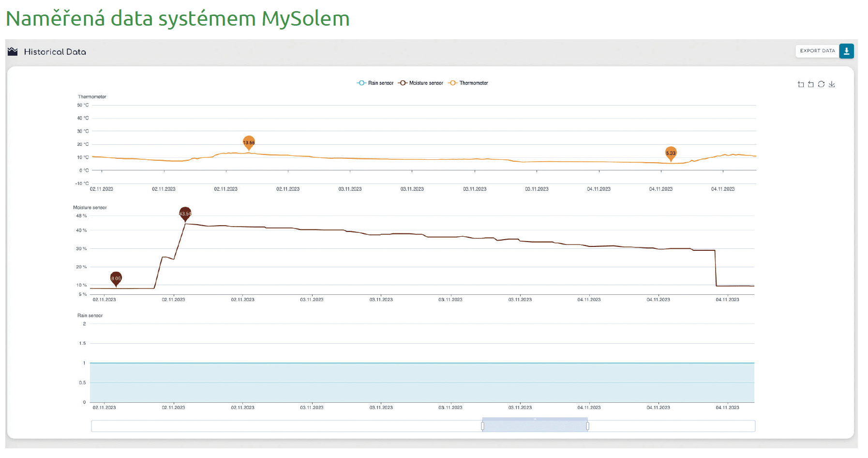868x458 pixels.
Task: Toggle the Thermometer legend series
Action: (468, 83)
